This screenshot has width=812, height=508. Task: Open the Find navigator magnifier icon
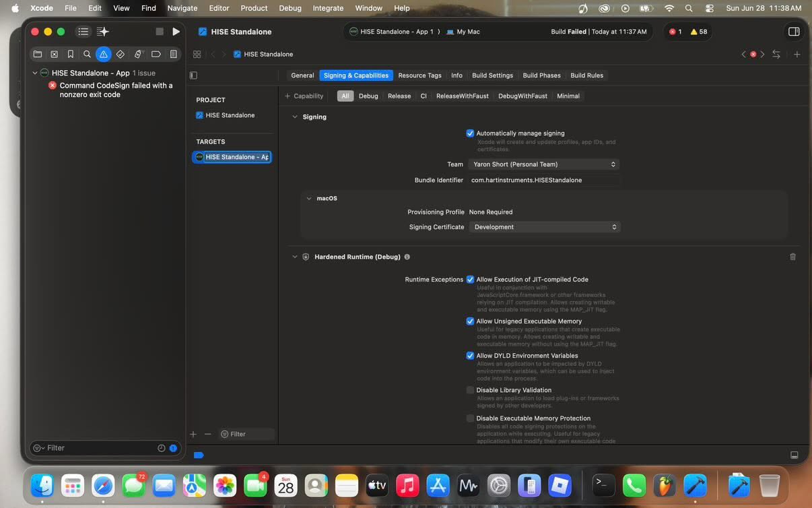87,54
